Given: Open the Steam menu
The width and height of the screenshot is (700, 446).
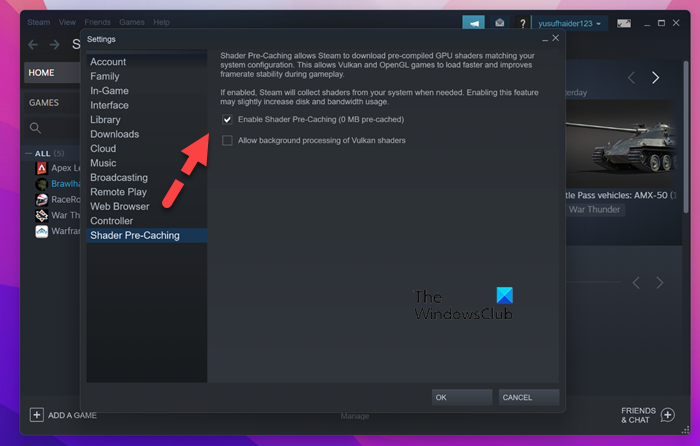Looking at the screenshot, I should pos(38,22).
